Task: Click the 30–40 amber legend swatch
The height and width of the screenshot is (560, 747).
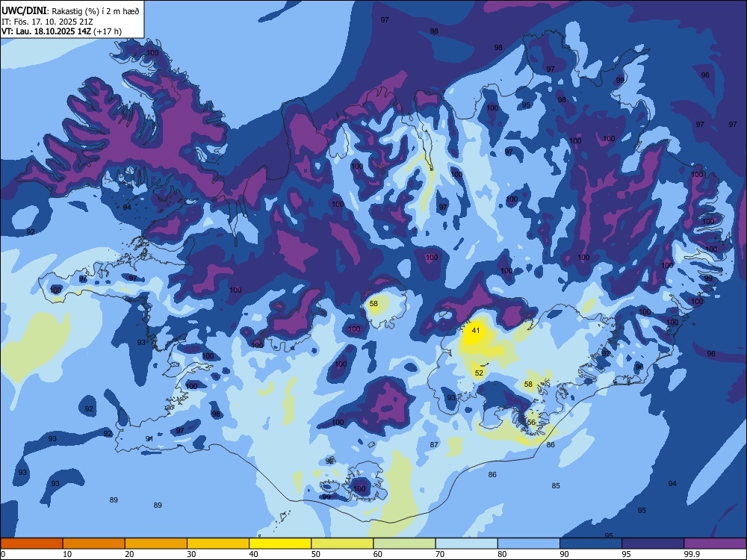Action: click(x=218, y=544)
